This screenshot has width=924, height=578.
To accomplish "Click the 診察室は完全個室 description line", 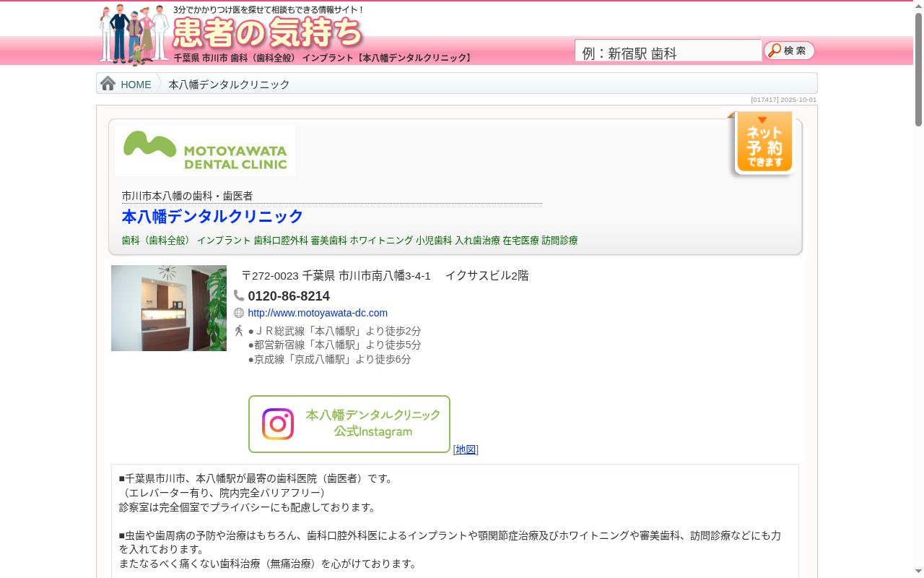I will click(248, 507).
